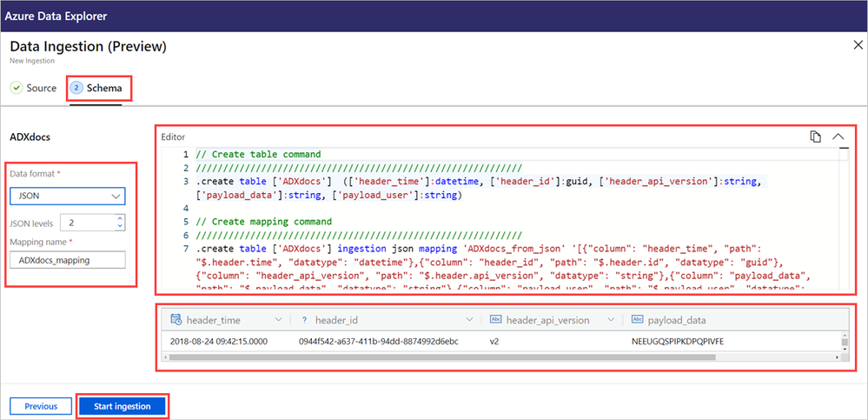The width and height of the screenshot is (868, 420).
Task: Click the Source step green checkmark icon
Action: [x=17, y=88]
